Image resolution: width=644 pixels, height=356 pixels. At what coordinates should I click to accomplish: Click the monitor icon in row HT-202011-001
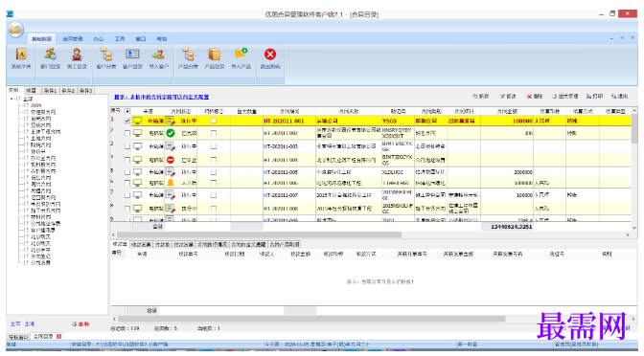click(137, 121)
